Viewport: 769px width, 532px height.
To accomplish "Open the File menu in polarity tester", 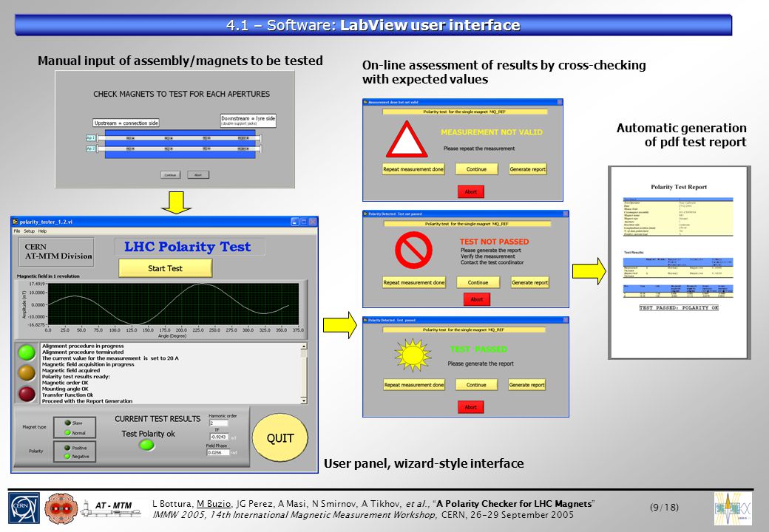I will 17,231.
